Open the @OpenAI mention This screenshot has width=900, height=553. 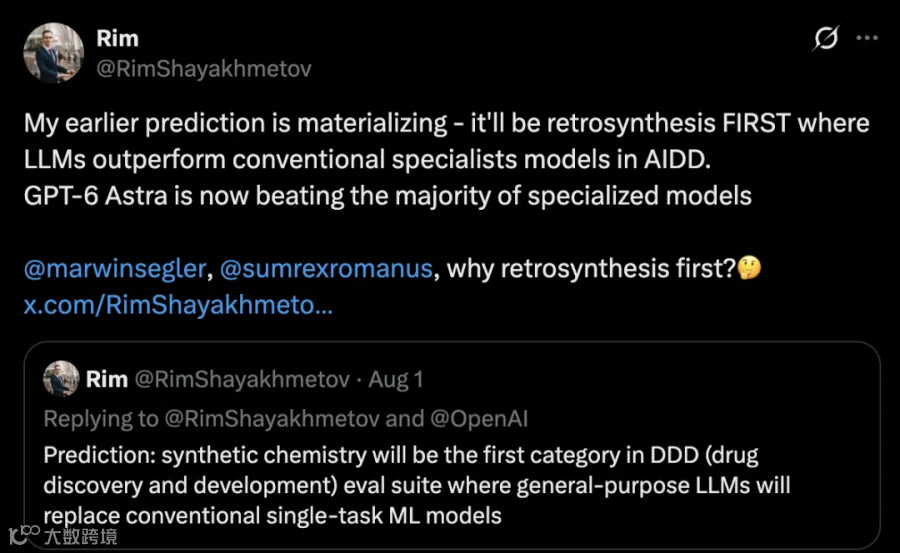pyautogui.click(x=479, y=419)
